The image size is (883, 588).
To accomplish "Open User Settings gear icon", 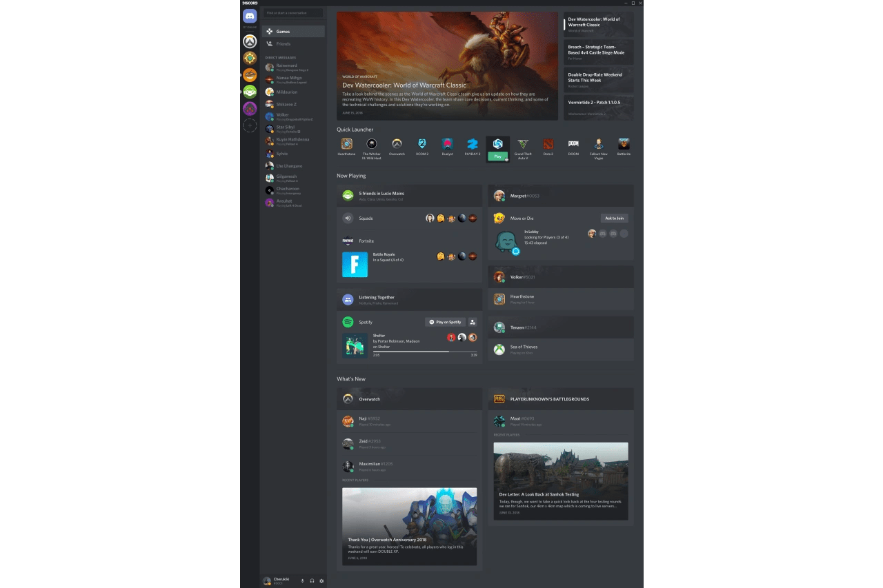I will (321, 581).
